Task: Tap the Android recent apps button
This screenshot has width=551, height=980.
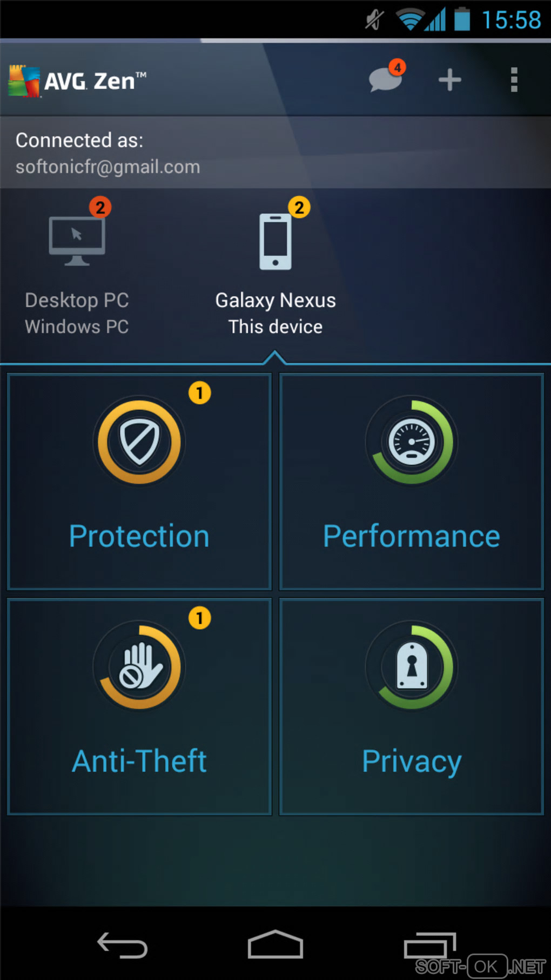Action: click(430, 945)
